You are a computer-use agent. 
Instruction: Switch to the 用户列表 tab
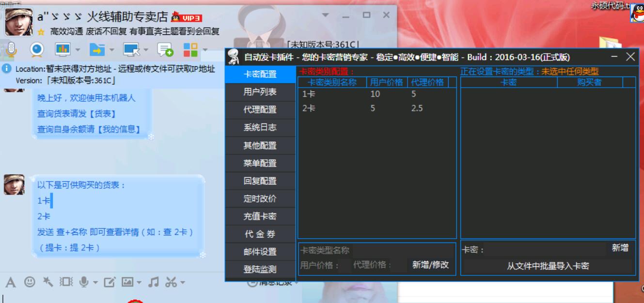click(260, 92)
